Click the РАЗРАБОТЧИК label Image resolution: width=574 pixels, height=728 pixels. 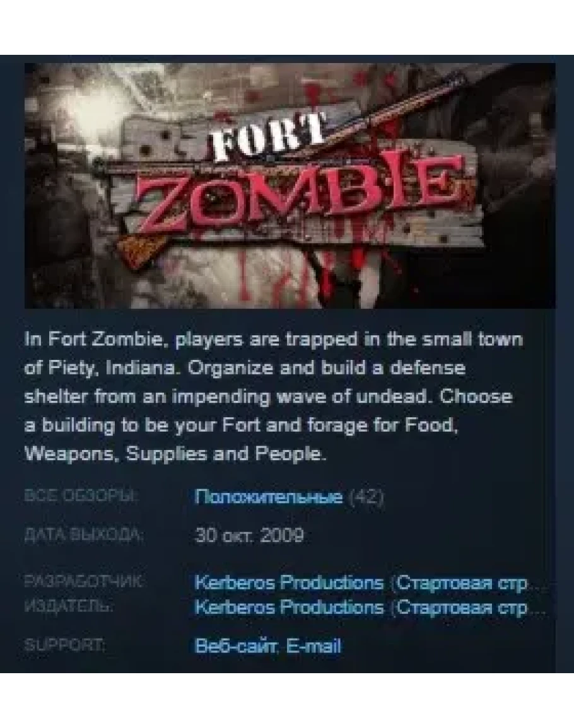[x=84, y=581]
